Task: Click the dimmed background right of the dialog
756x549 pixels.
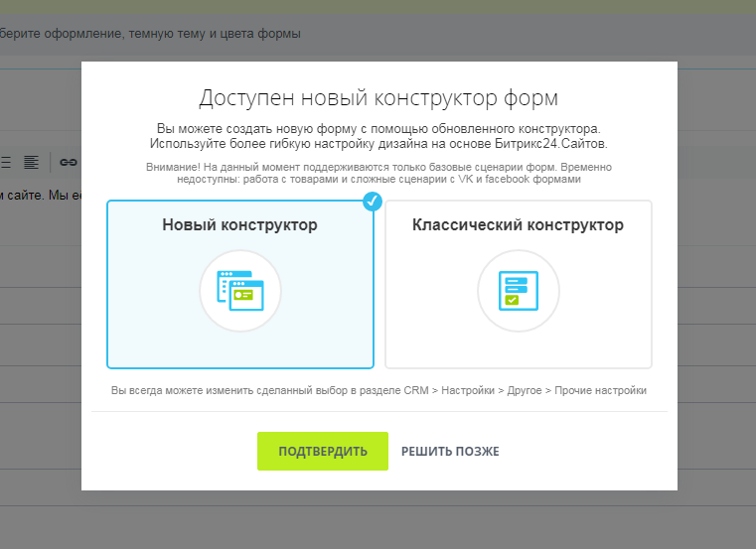Action: click(715, 298)
